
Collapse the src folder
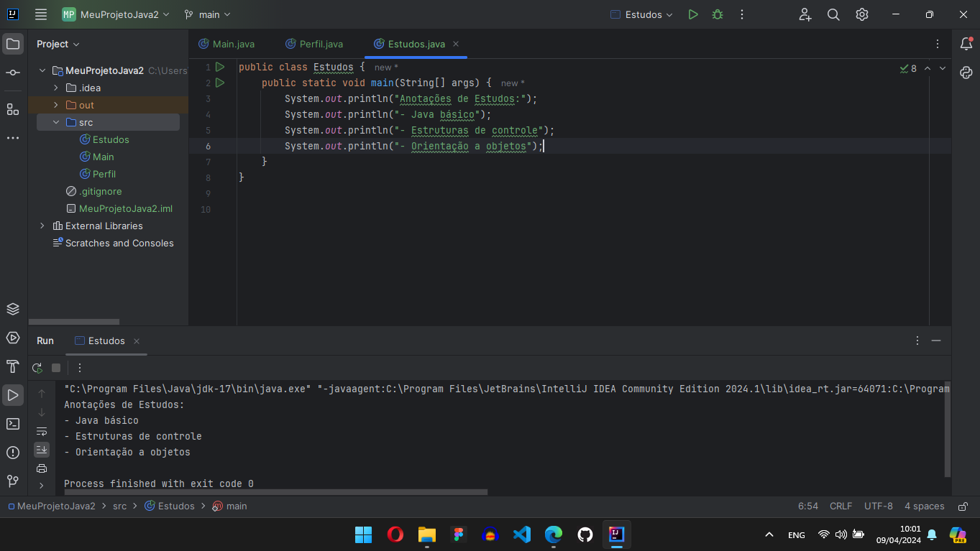point(56,122)
